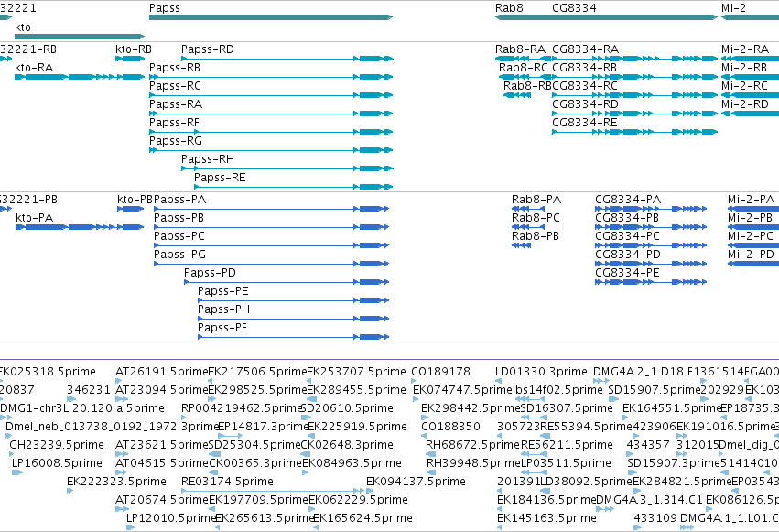Image resolution: width=779 pixels, height=532 pixels.
Task: Click the Papss-PD protein label
Action: (210, 273)
